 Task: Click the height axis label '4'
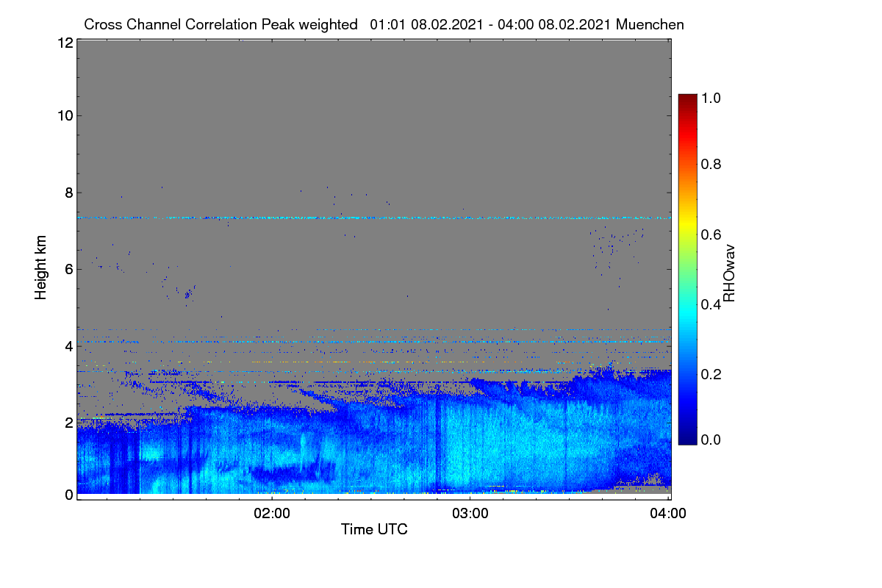click(68, 345)
